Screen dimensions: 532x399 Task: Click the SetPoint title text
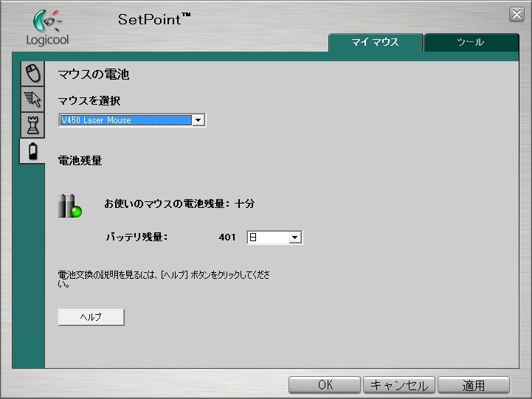click(154, 19)
